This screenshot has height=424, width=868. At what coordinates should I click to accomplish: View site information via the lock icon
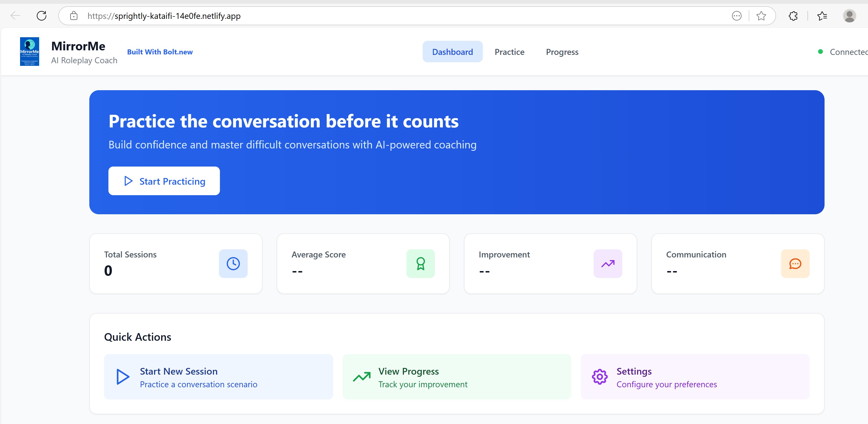[74, 16]
